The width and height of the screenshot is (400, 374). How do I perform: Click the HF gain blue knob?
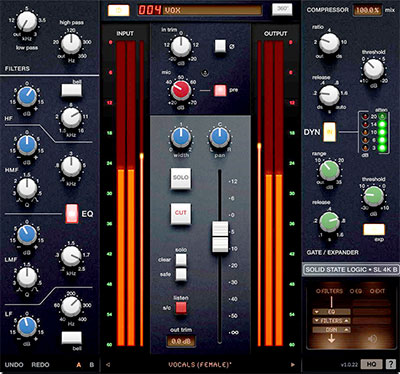[x=27, y=97]
